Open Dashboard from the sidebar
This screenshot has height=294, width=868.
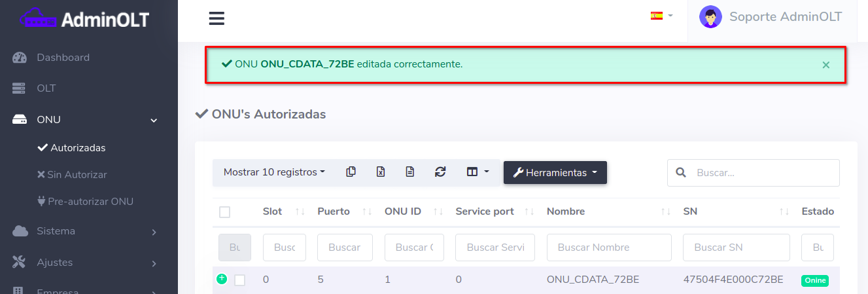click(63, 58)
